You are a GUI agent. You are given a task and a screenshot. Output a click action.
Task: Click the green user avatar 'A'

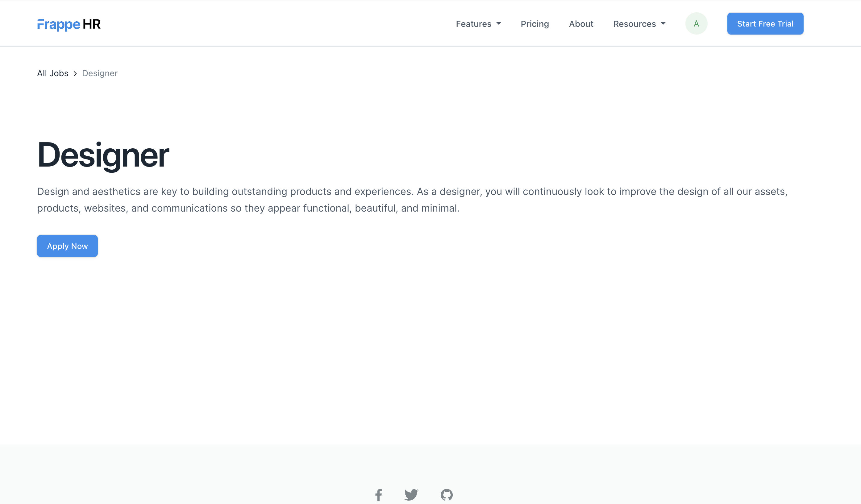point(696,23)
